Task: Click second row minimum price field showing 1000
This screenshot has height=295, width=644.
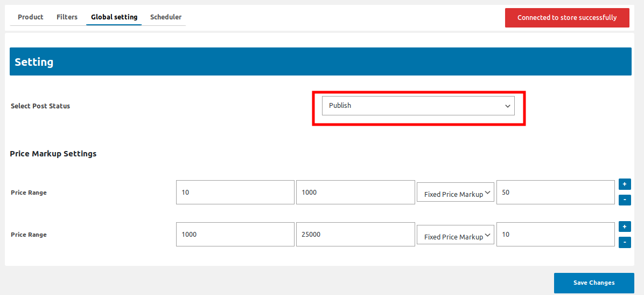Action: (x=235, y=235)
